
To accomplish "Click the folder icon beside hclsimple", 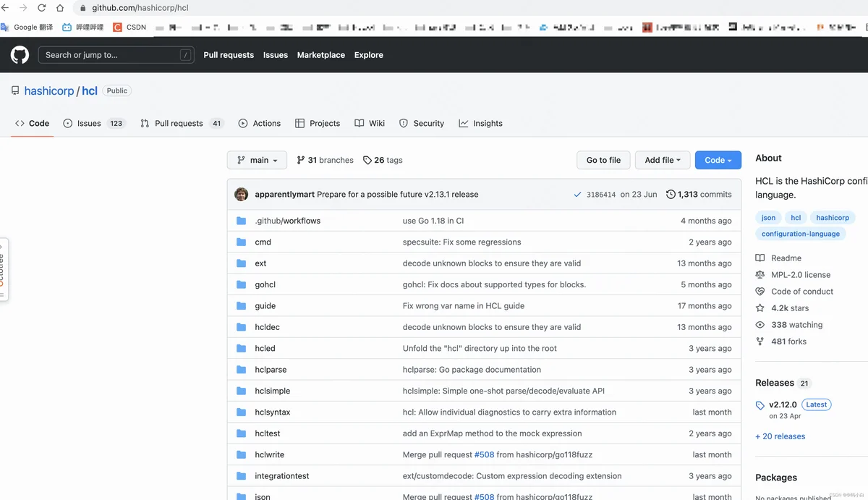I will click(242, 391).
